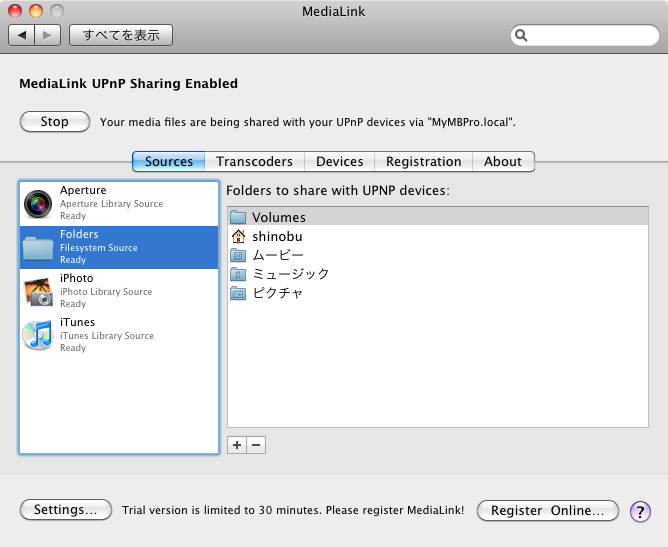Switch to the Transcoders tab

click(254, 162)
